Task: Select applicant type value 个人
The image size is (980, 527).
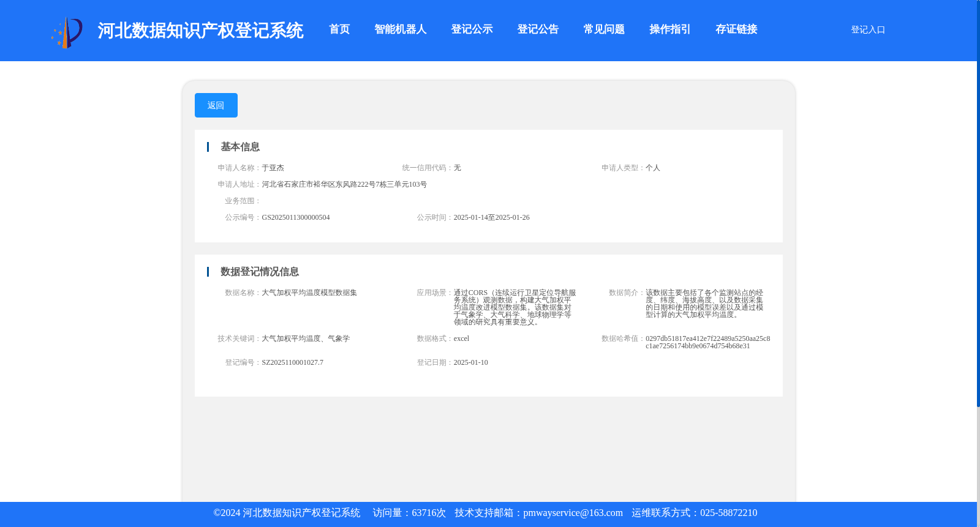Action: coord(653,168)
